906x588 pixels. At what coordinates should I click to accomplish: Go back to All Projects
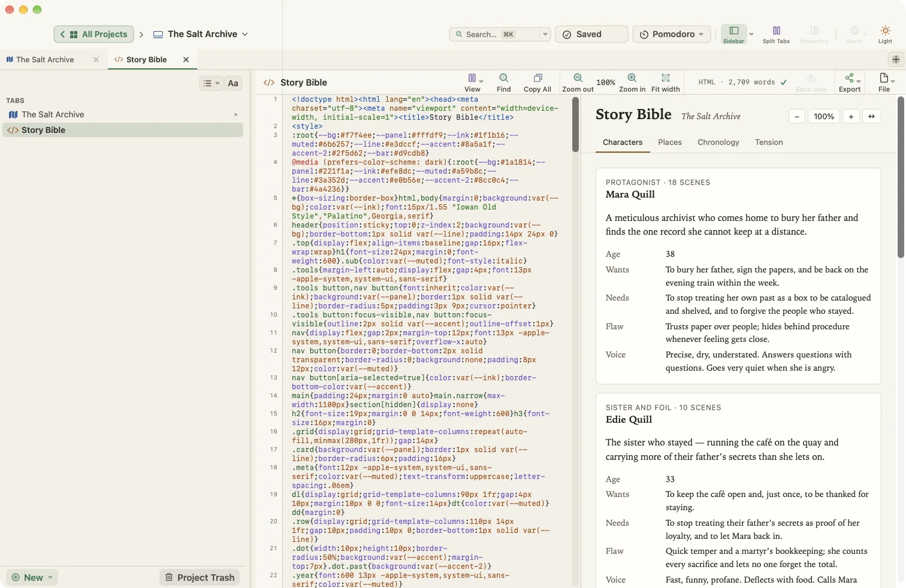[94, 34]
